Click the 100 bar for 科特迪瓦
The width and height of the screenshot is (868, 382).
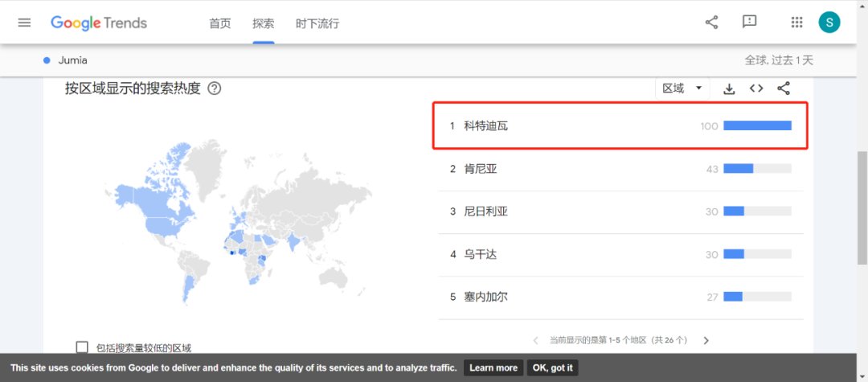(757, 125)
